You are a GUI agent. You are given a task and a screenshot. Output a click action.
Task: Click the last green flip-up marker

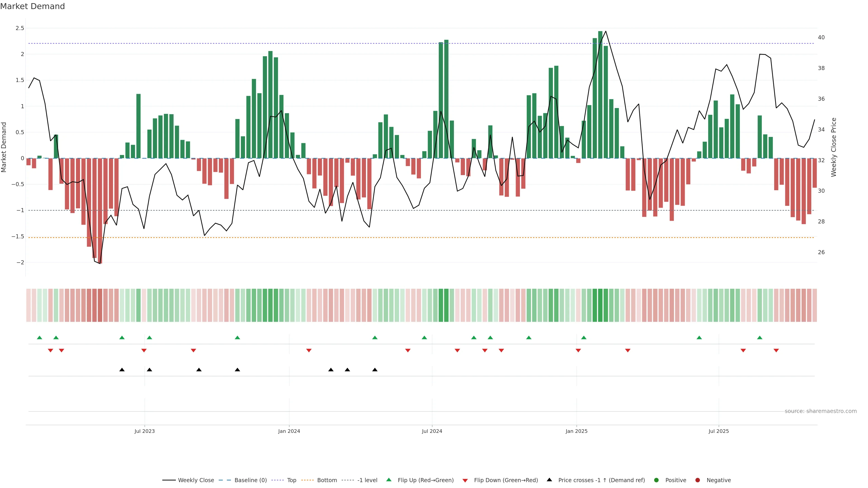coord(759,338)
